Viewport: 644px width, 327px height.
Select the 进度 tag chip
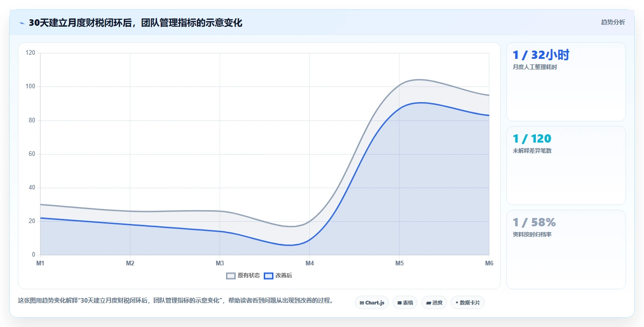click(x=434, y=303)
